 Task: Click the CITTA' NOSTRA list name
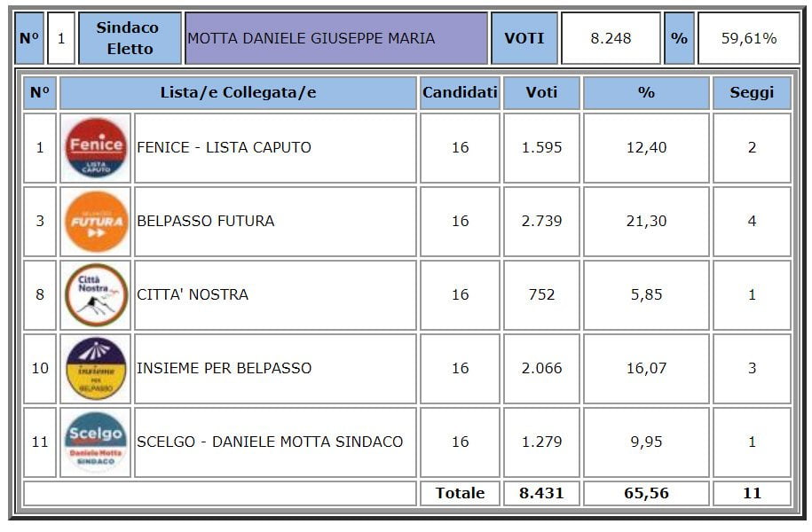pyautogui.click(x=193, y=294)
